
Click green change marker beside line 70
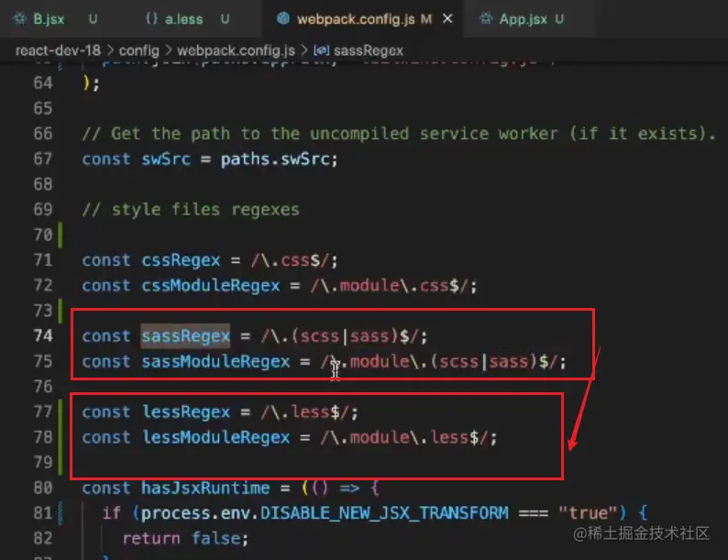tap(61, 235)
